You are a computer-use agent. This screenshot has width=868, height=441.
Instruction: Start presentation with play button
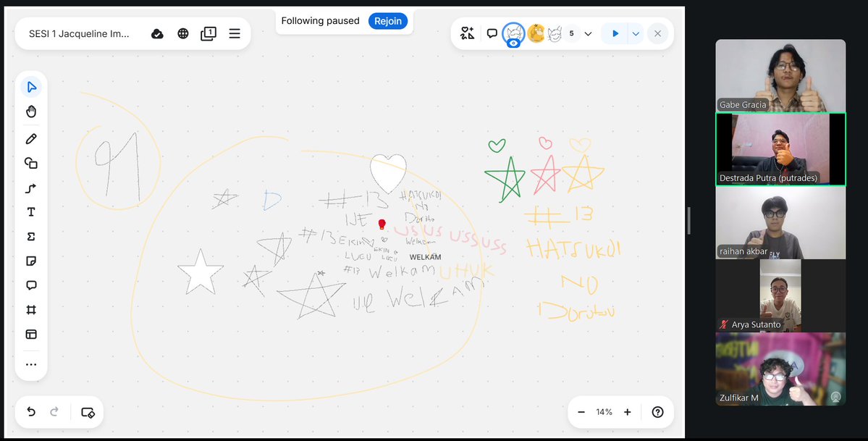tap(615, 34)
